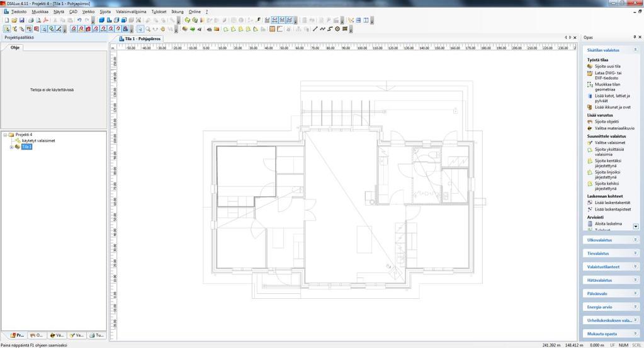This screenshot has width=644, height=348.
Task: Toggle the first red snap magnet button
Action: [74, 29]
